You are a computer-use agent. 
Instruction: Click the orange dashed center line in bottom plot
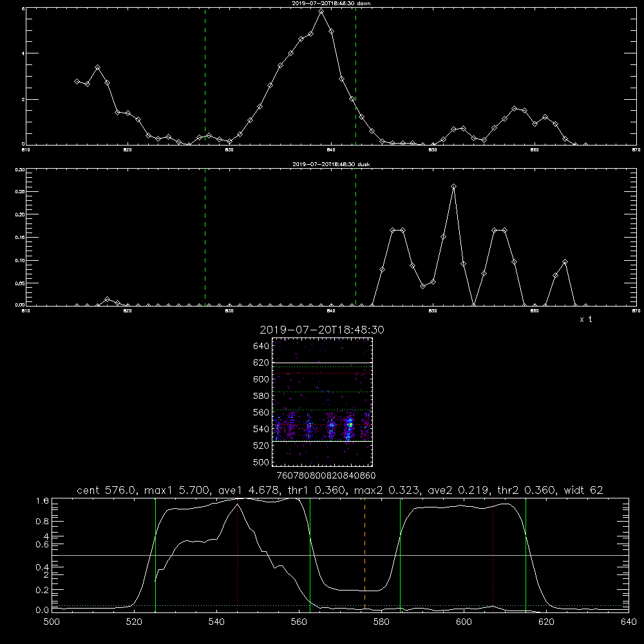(x=365, y=555)
